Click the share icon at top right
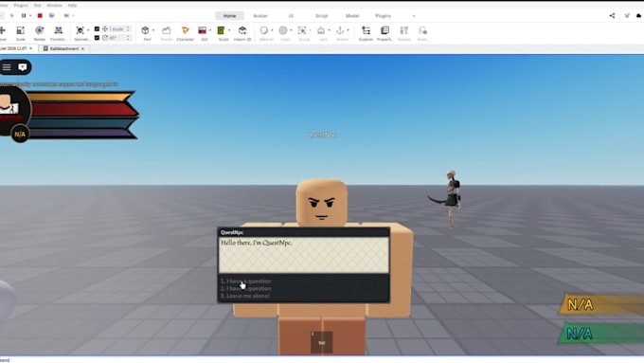Screen dimensions: 644x363 point(612,15)
